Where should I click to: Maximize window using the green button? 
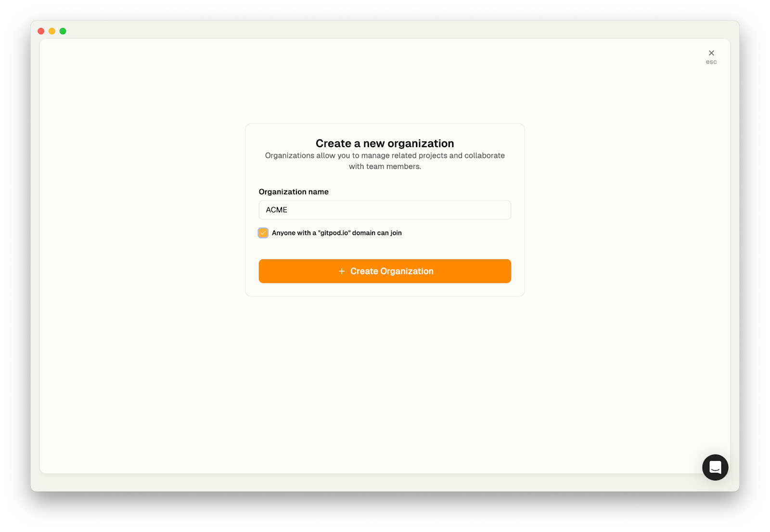click(63, 31)
